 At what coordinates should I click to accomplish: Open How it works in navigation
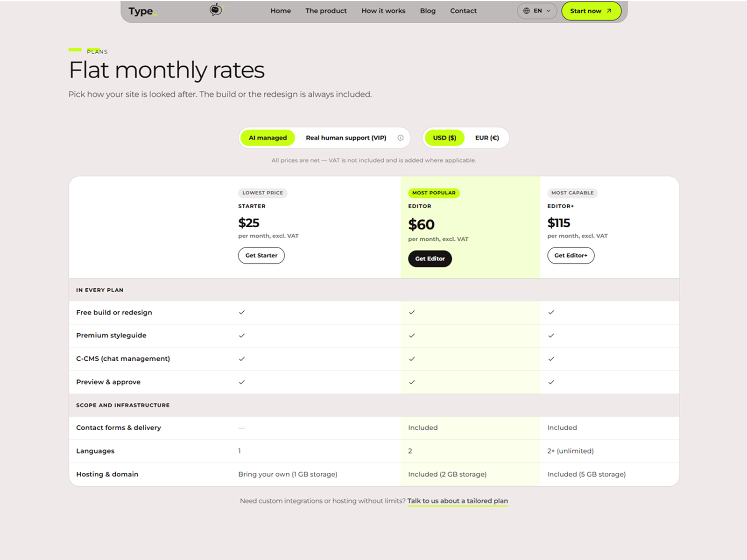point(383,11)
